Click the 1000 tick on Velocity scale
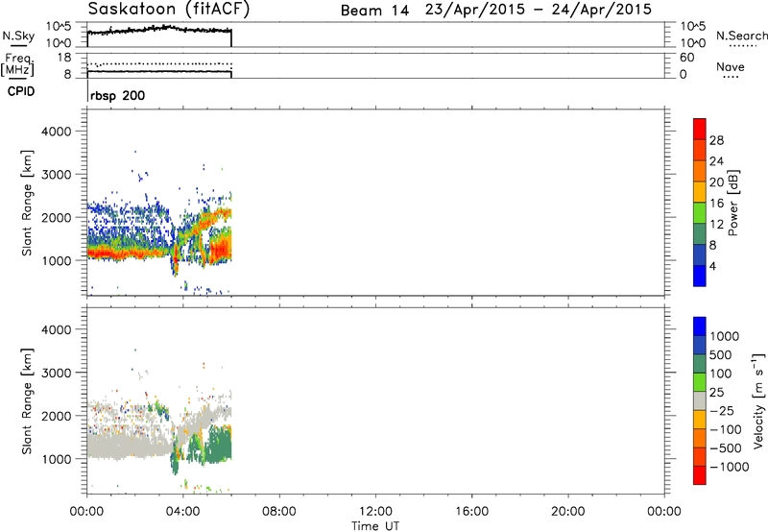Screen dimensions: 768x532 coord(725,336)
